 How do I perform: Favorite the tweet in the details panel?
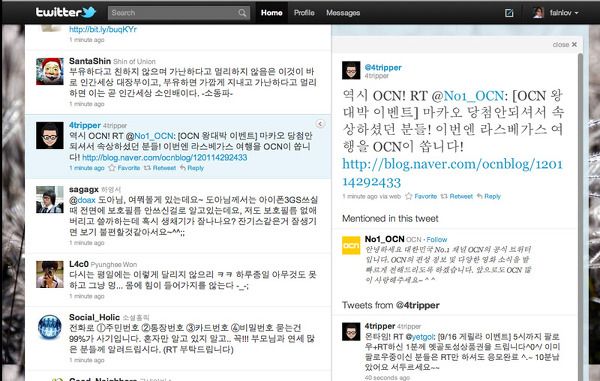pyautogui.click(x=421, y=196)
